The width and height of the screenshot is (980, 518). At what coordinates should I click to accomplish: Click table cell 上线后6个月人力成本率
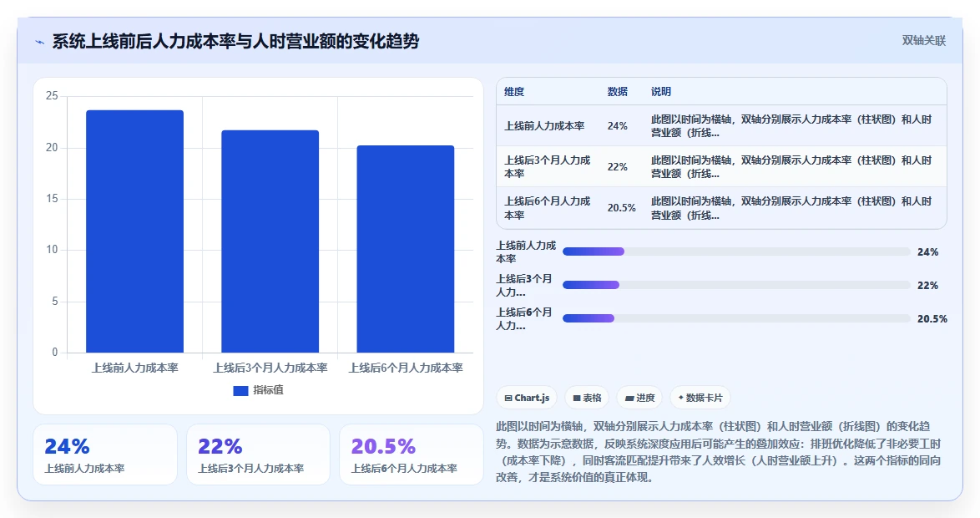[x=548, y=208]
